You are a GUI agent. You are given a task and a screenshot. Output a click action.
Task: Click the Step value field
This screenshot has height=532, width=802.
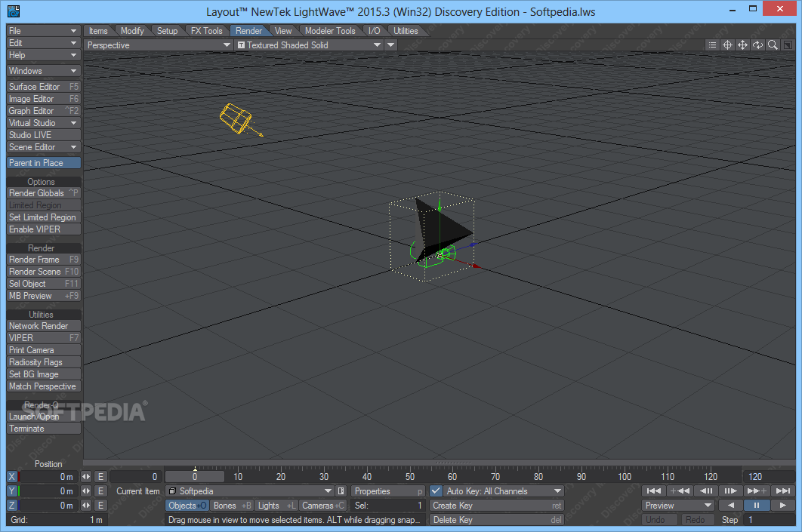point(770,519)
